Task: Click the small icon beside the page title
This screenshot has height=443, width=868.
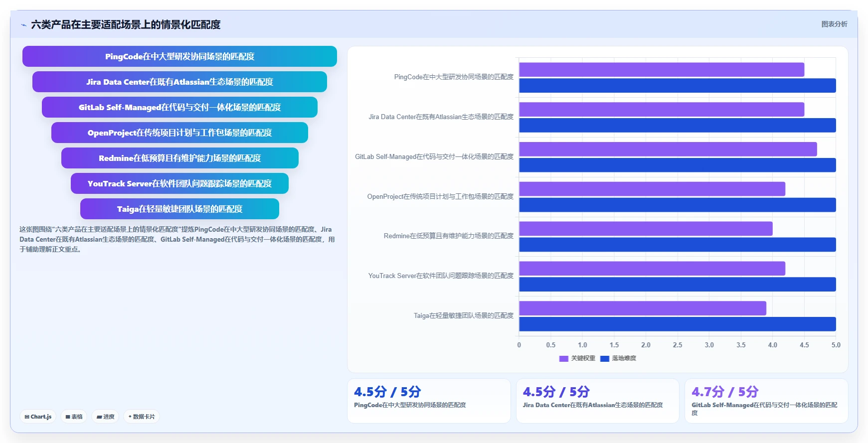Action: click(23, 25)
